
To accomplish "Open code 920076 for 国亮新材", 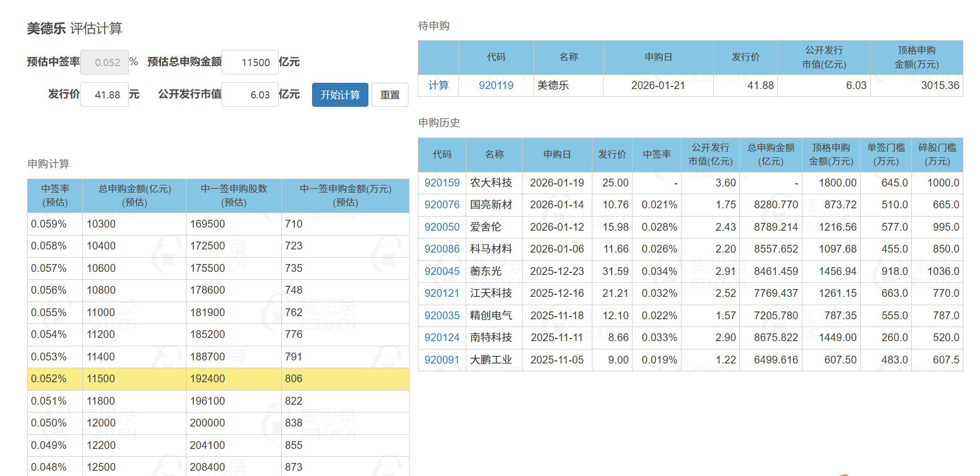I will pyautogui.click(x=442, y=205).
